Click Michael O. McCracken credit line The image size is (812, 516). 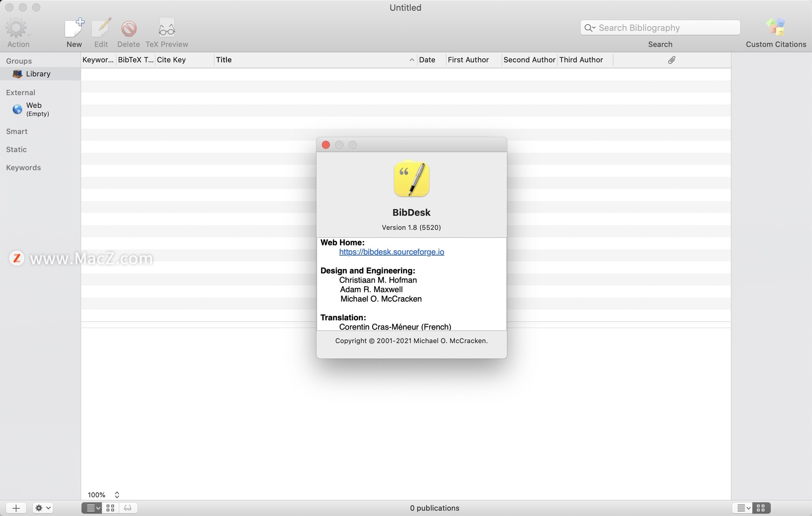381,299
